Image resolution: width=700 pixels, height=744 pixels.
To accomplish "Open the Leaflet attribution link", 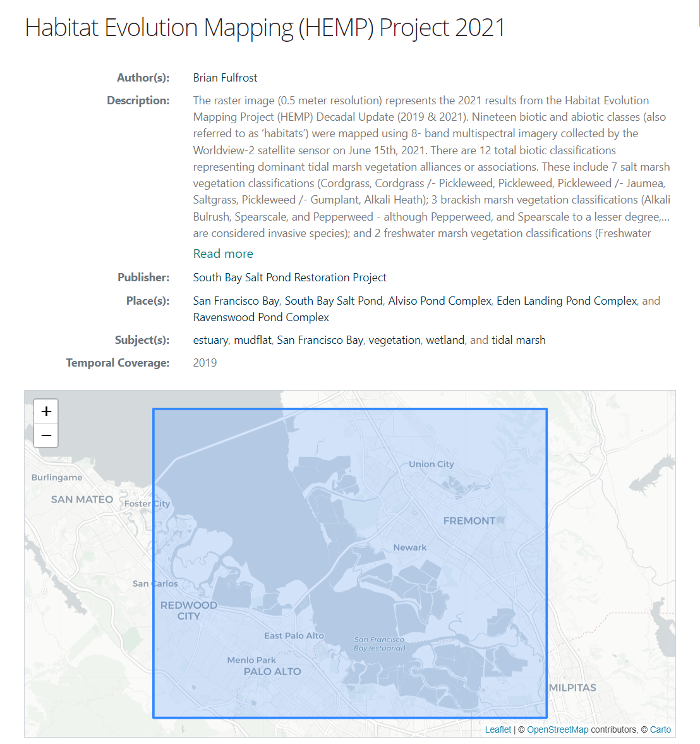I will click(x=498, y=729).
